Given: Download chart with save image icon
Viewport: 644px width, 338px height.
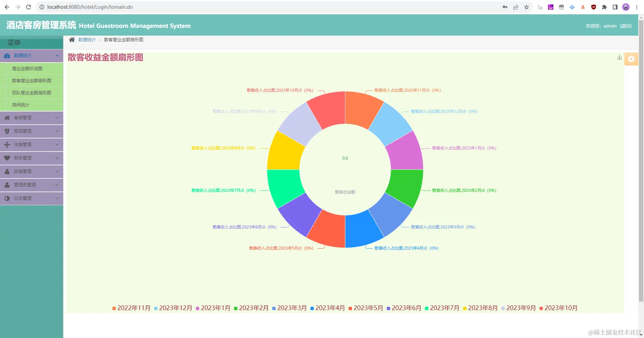Looking at the screenshot, I should 620,57.
